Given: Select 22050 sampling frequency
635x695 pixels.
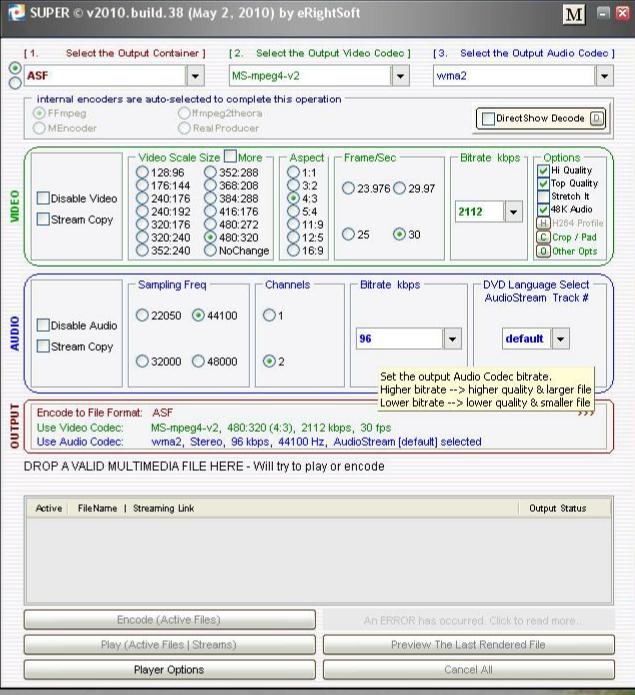Looking at the screenshot, I should click(x=142, y=315).
